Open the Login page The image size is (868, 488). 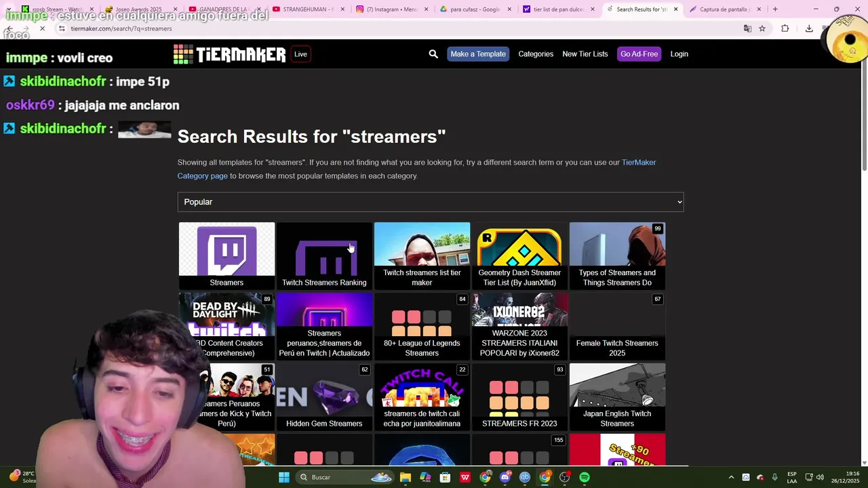pyautogui.click(x=679, y=54)
